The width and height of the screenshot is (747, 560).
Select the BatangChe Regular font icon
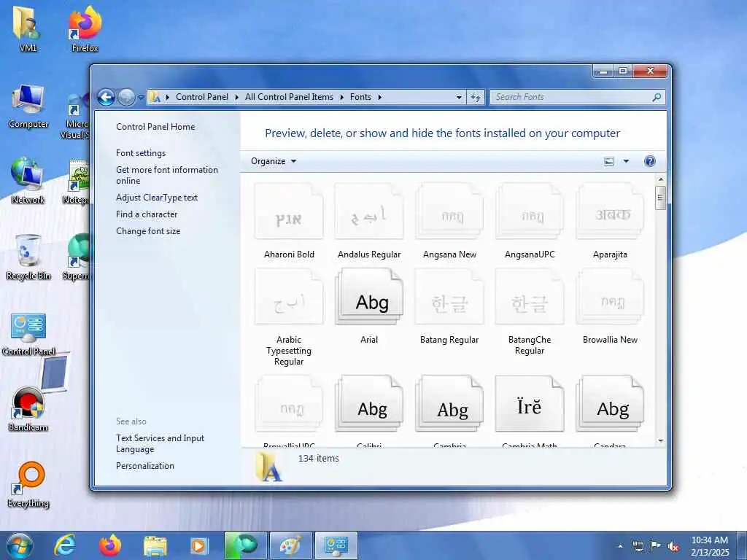click(x=530, y=297)
